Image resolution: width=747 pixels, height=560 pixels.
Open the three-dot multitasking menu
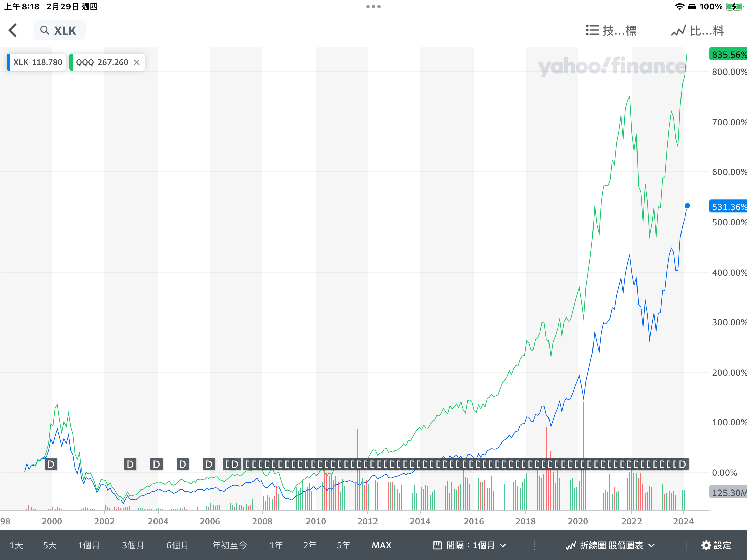(373, 7)
